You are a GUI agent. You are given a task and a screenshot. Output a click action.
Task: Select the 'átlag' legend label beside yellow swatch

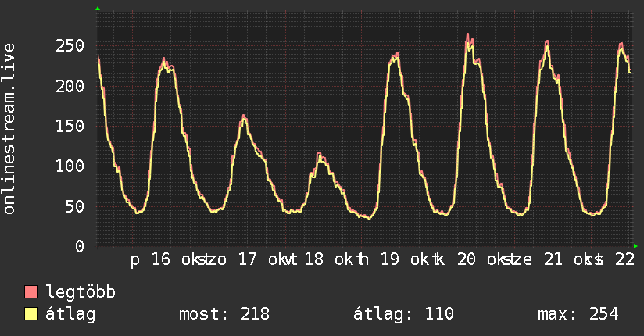[x=70, y=314]
